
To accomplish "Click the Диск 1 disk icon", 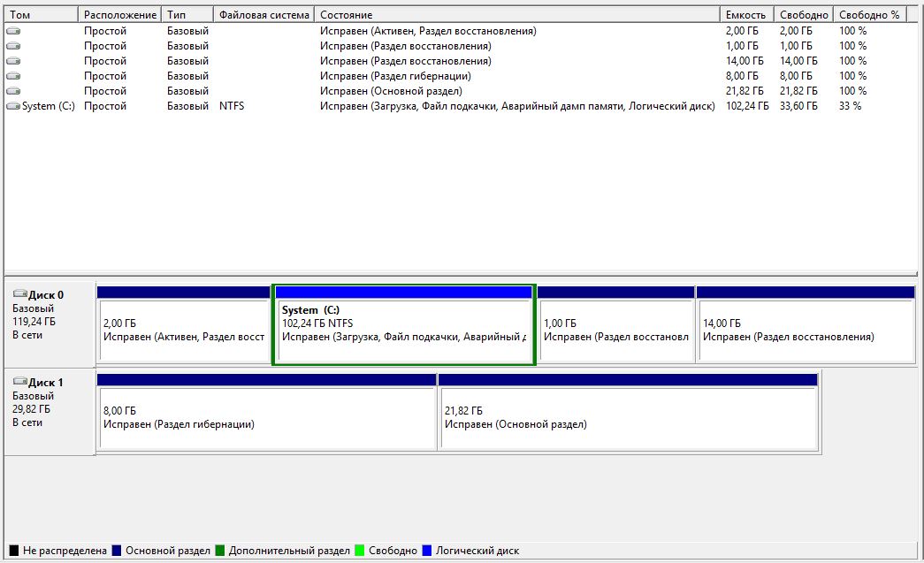I will tap(19, 383).
